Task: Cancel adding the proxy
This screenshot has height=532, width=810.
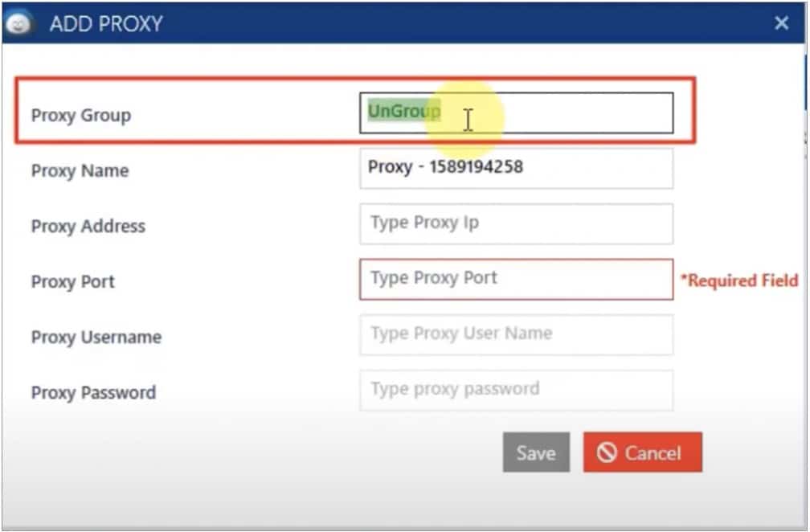Action: [x=643, y=452]
